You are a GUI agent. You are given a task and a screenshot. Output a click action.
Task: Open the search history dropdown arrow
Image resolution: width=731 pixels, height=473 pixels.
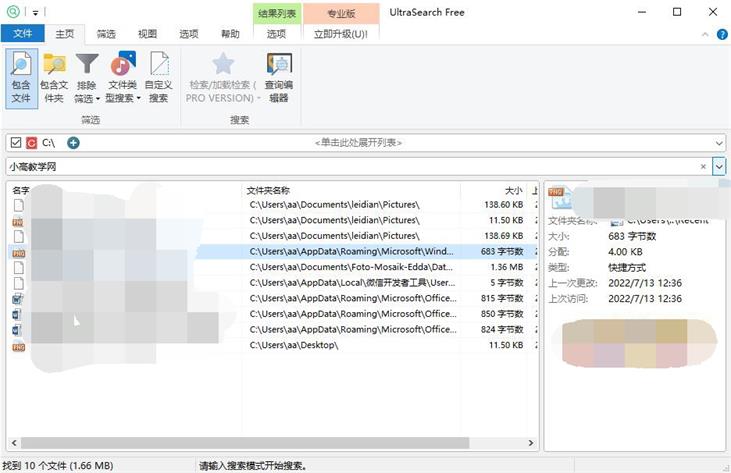pyautogui.click(x=719, y=167)
